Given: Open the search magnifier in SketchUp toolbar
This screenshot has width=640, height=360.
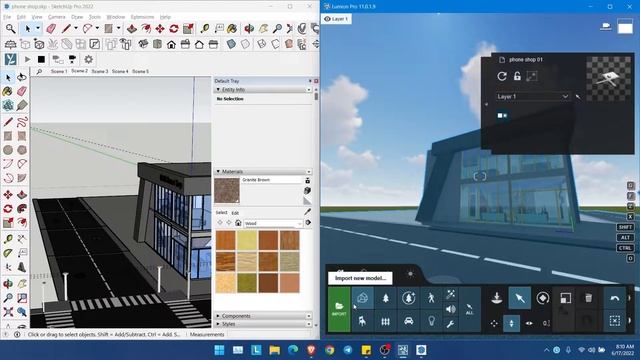Looking at the screenshot, I should click(x=10, y=29).
